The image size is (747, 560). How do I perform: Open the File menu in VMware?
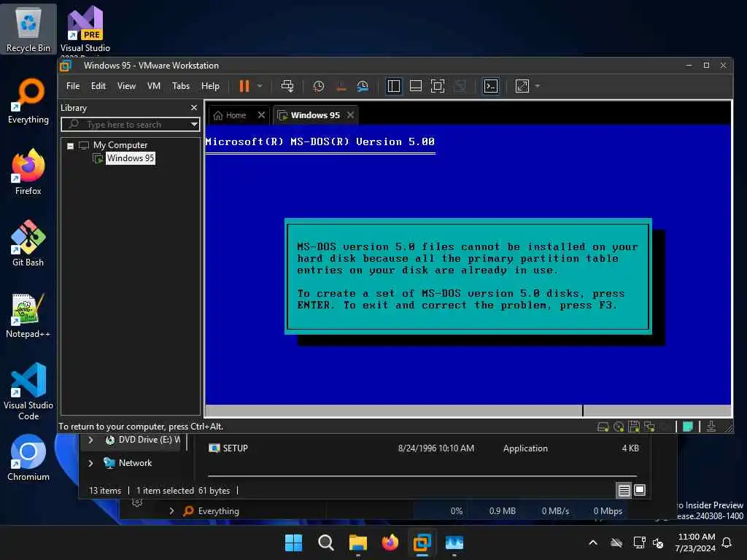(x=73, y=86)
